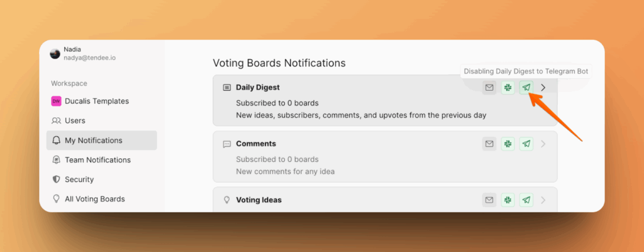This screenshot has height=252, width=644.
Task: Toggle Voting Ideas email notifications
Action: [x=489, y=200]
